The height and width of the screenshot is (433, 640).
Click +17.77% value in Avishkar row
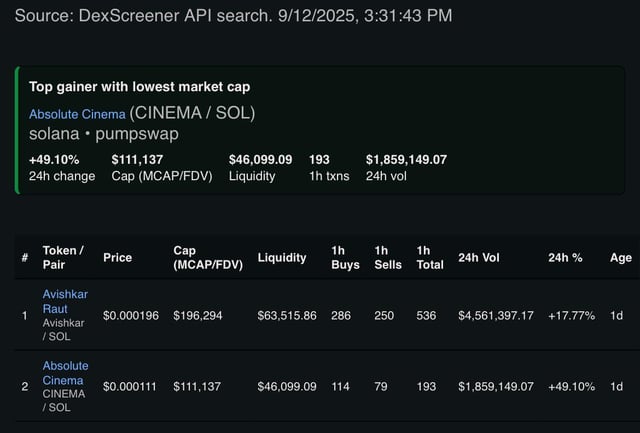(x=571, y=316)
